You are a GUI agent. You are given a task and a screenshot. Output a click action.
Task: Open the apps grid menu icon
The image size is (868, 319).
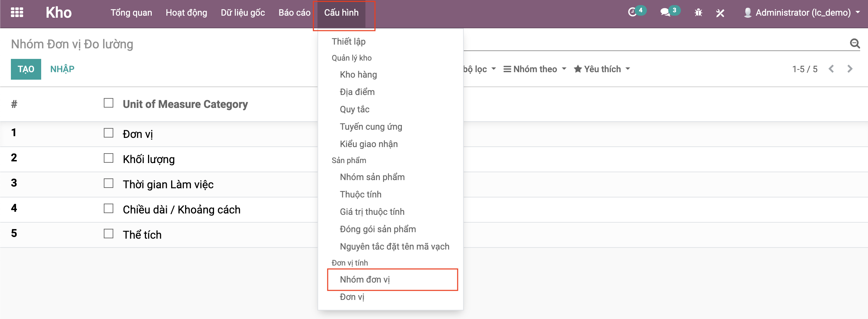tap(17, 13)
